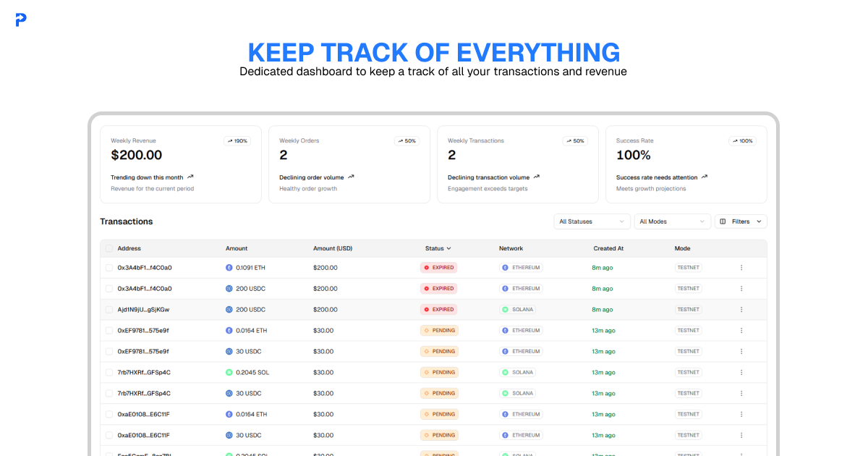
Task: Click the ETH token icon next to 0.1091 ETH
Action: tap(229, 268)
